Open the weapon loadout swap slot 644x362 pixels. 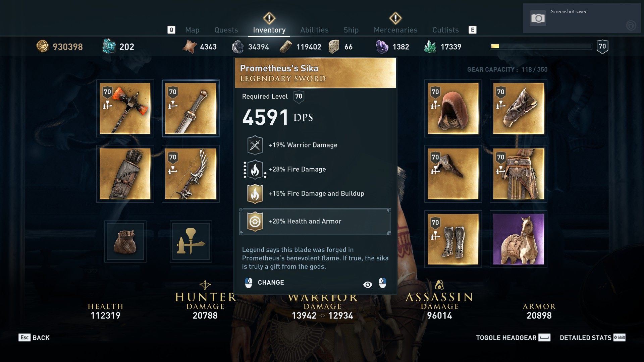(191, 241)
